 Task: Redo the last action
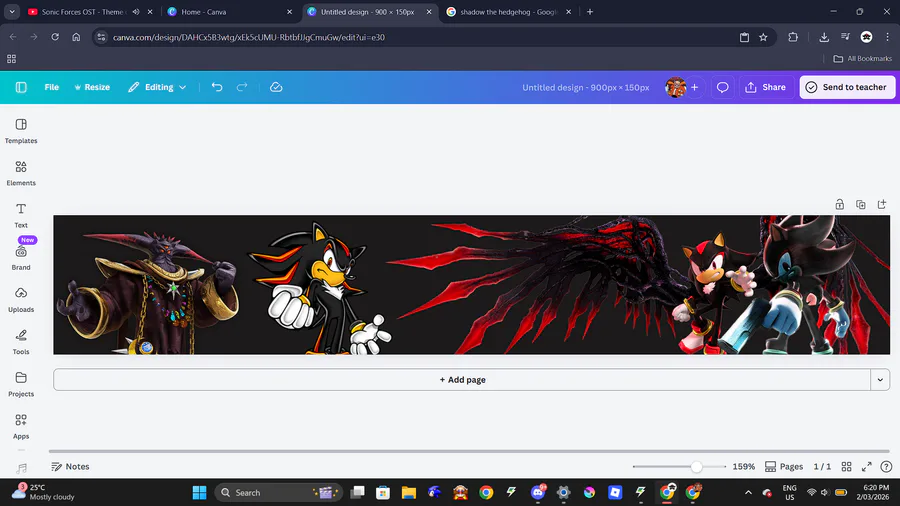coord(242,87)
